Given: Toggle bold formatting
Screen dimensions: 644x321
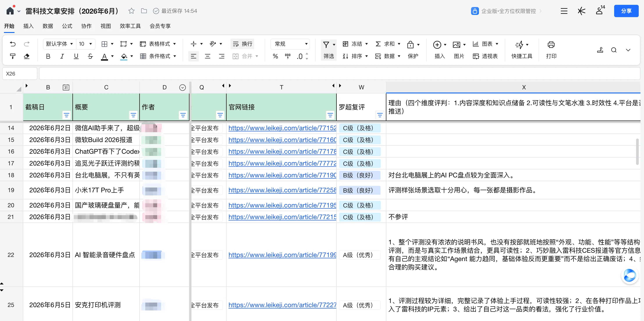Looking at the screenshot, I should 48,56.
